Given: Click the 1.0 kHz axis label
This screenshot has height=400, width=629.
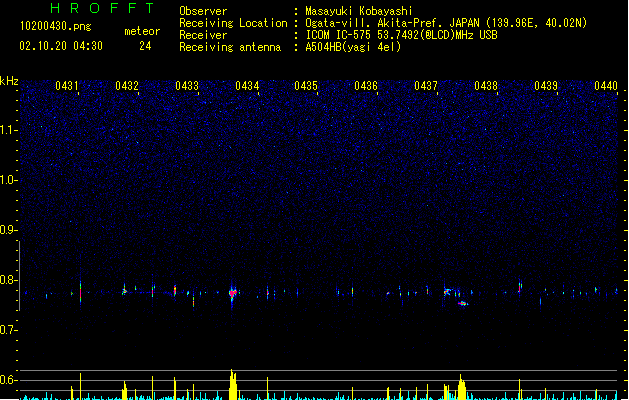Looking at the screenshot, I should click(x=8, y=180).
